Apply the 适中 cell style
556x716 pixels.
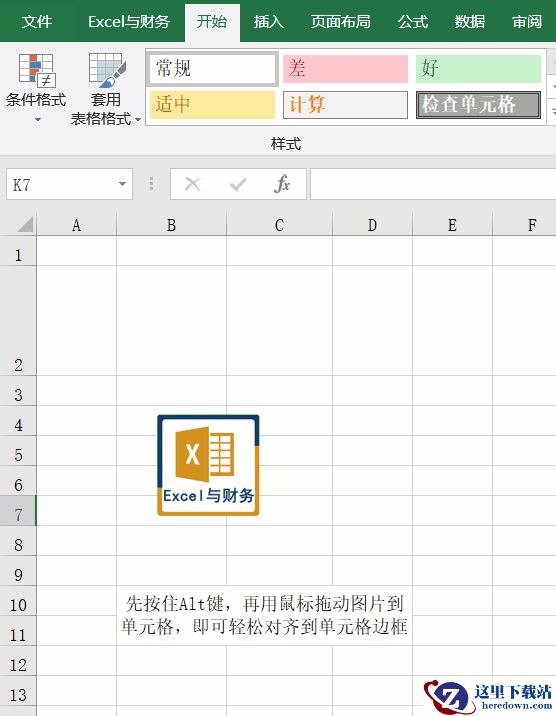(x=212, y=105)
